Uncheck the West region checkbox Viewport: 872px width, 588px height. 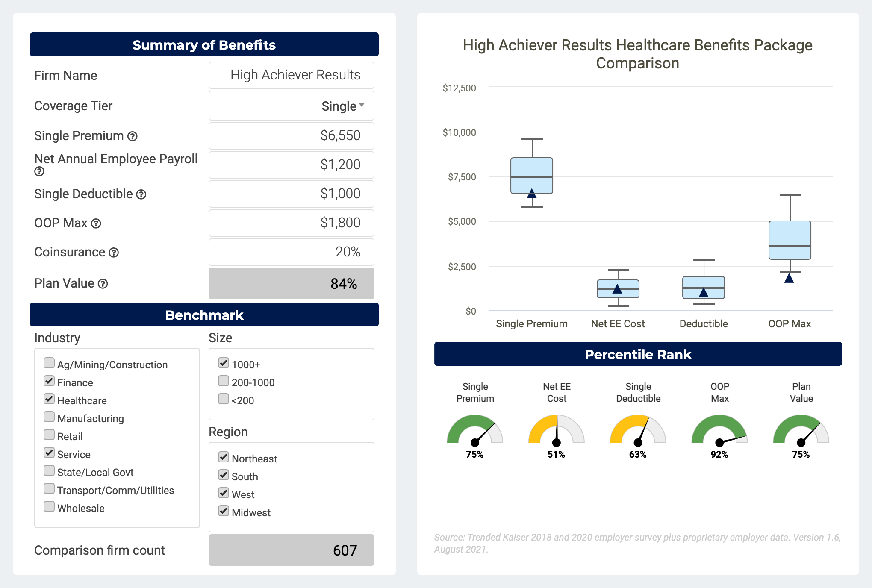point(224,493)
